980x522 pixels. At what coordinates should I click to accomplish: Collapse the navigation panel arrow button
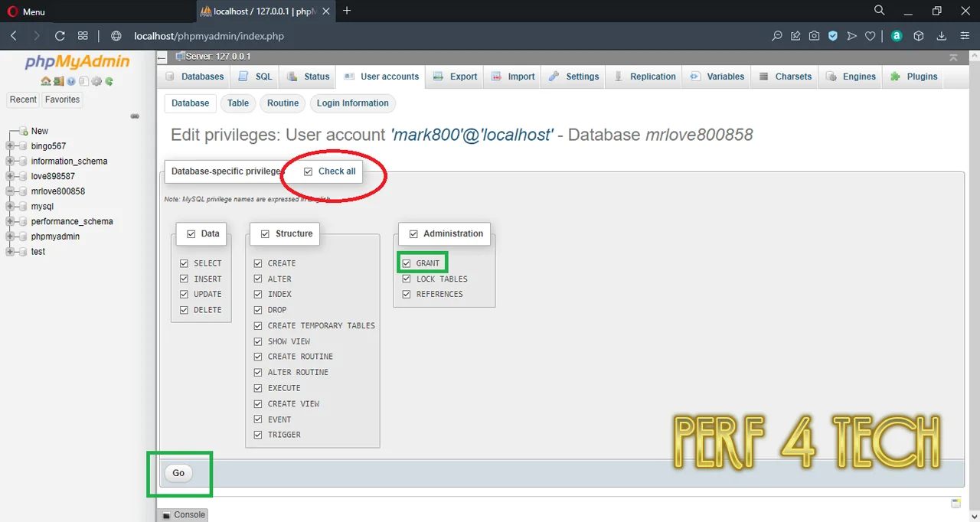coord(162,57)
